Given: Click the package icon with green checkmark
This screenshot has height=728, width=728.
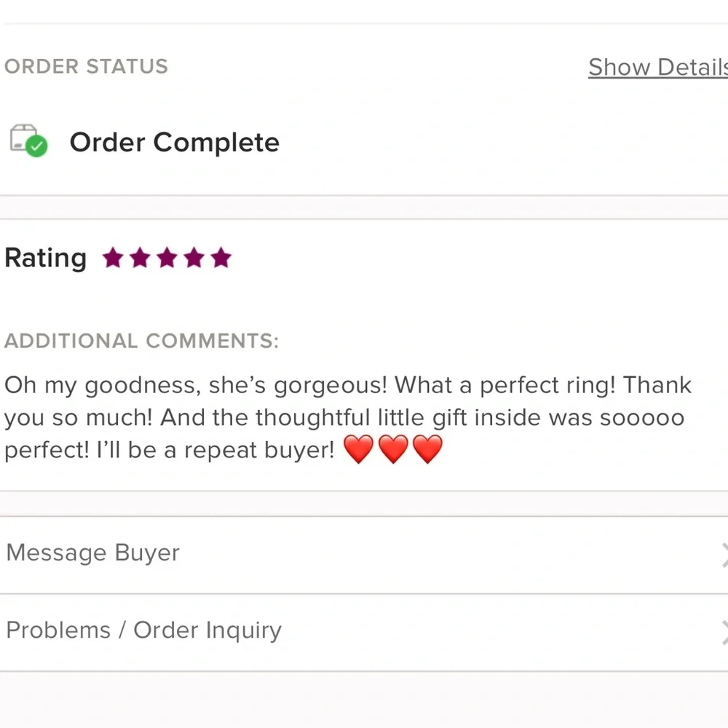Looking at the screenshot, I should [x=28, y=140].
